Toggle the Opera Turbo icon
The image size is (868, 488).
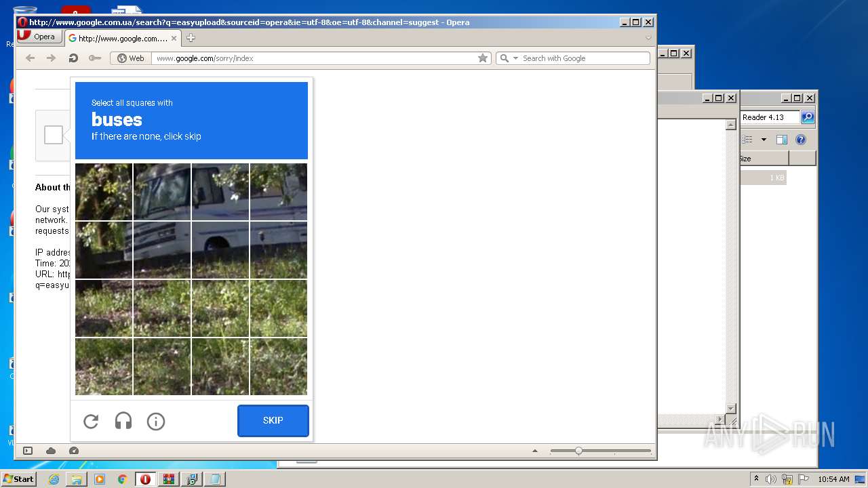[x=74, y=451]
